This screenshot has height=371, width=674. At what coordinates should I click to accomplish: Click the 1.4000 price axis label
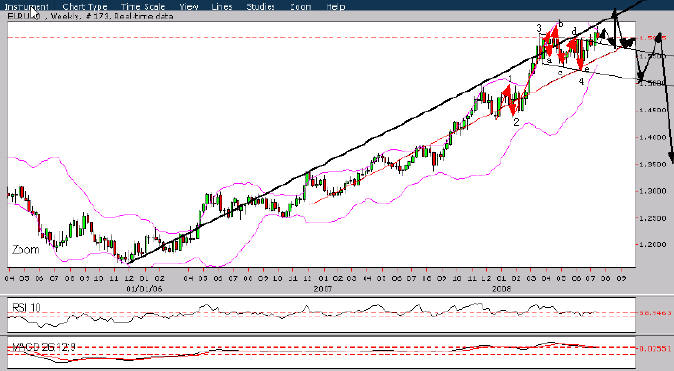coord(652,138)
